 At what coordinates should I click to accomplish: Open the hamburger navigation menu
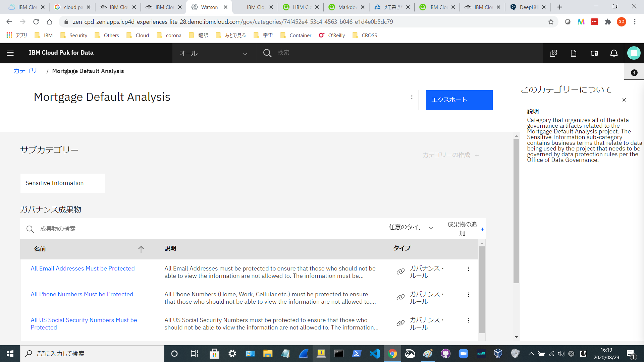coord(10,53)
